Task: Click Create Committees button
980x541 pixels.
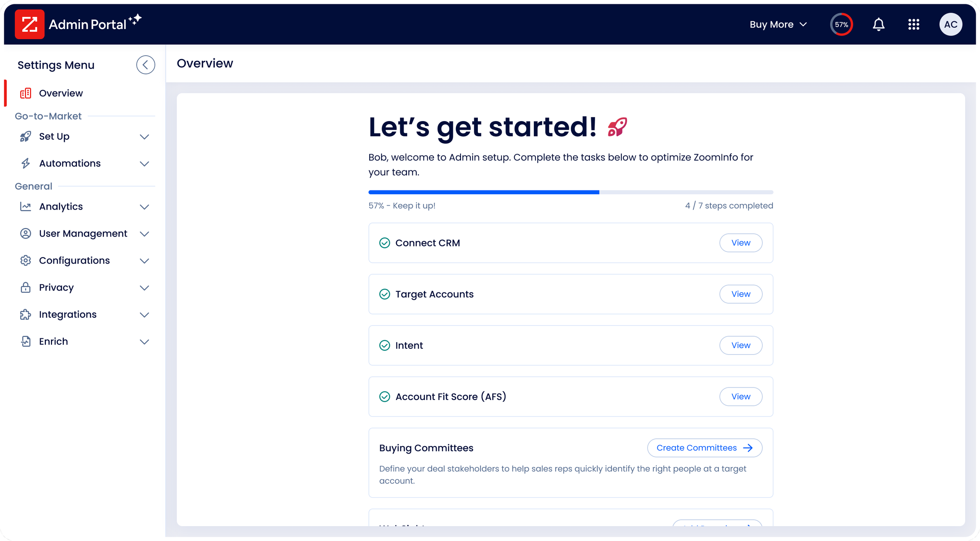Action: 704,448
